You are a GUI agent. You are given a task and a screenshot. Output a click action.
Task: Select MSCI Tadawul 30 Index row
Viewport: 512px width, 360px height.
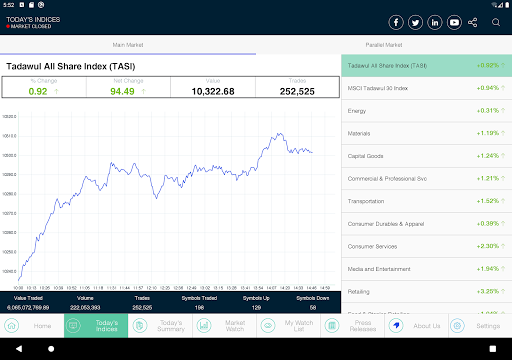click(427, 88)
